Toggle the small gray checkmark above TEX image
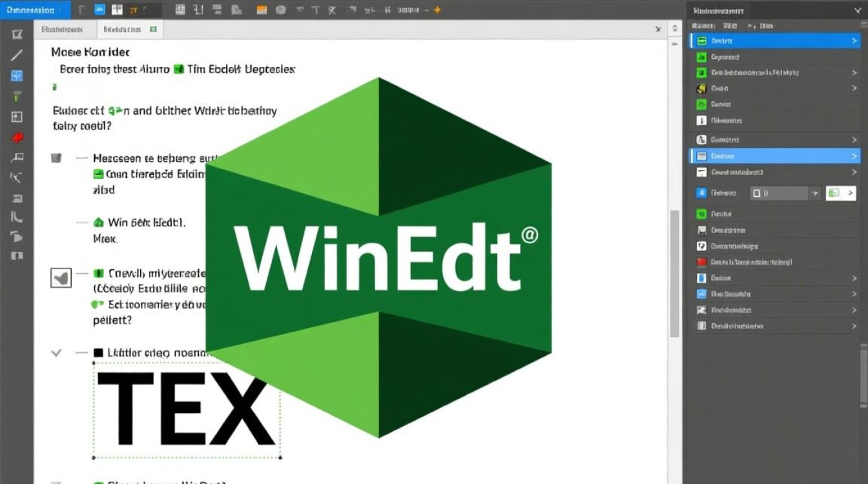Viewport: 868px width, 484px height. (x=56, y=353)
